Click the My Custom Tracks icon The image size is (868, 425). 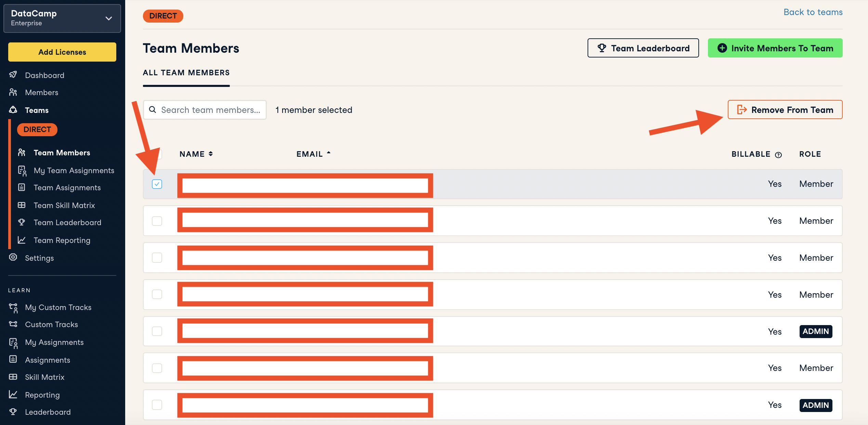[13, 307]
